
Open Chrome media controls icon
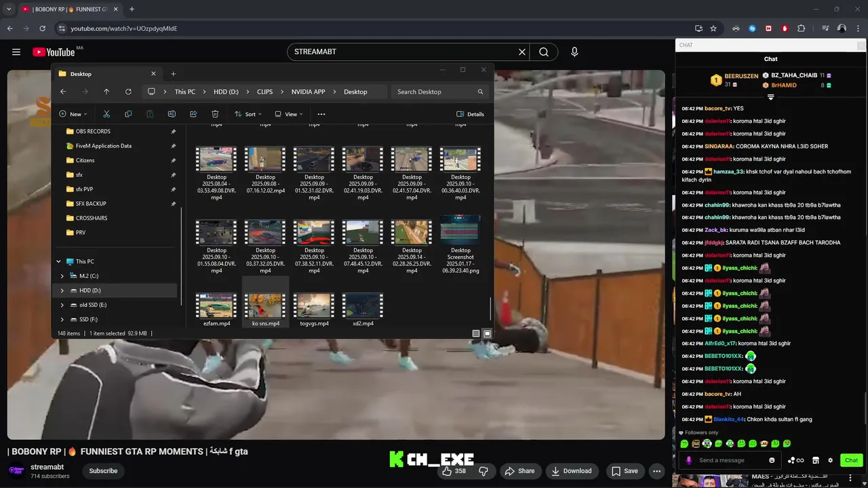click(825, 28)
